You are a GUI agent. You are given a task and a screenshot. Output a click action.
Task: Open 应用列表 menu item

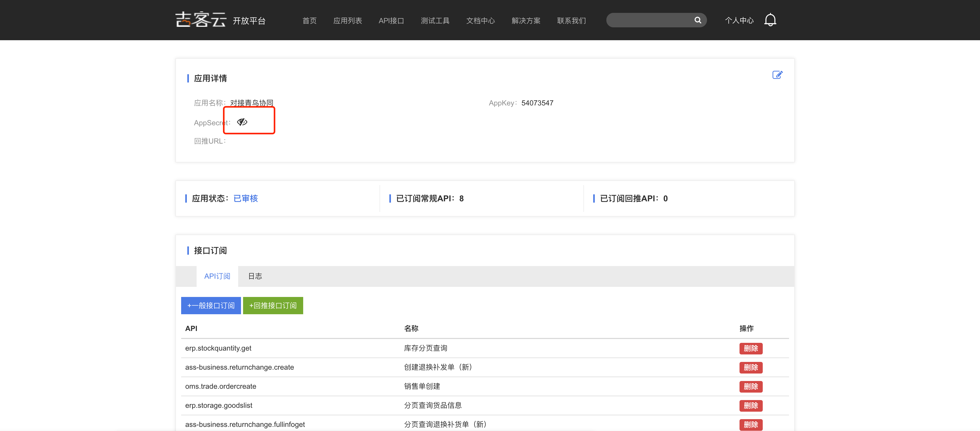coord(347,21)
